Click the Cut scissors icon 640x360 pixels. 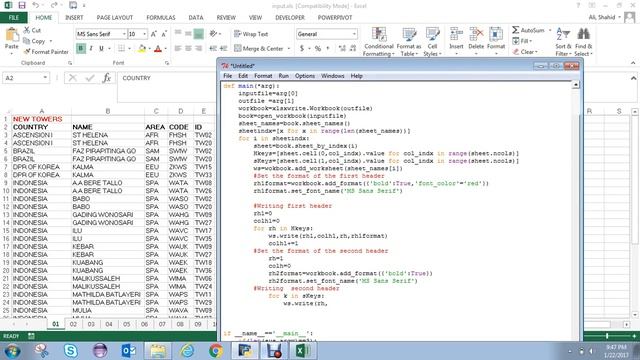(x=27, y=30)
